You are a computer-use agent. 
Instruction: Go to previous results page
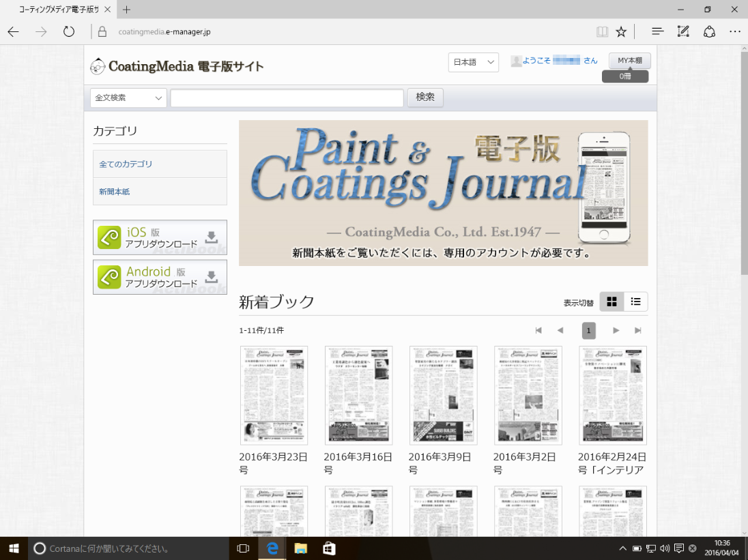[x=560, y=330]
